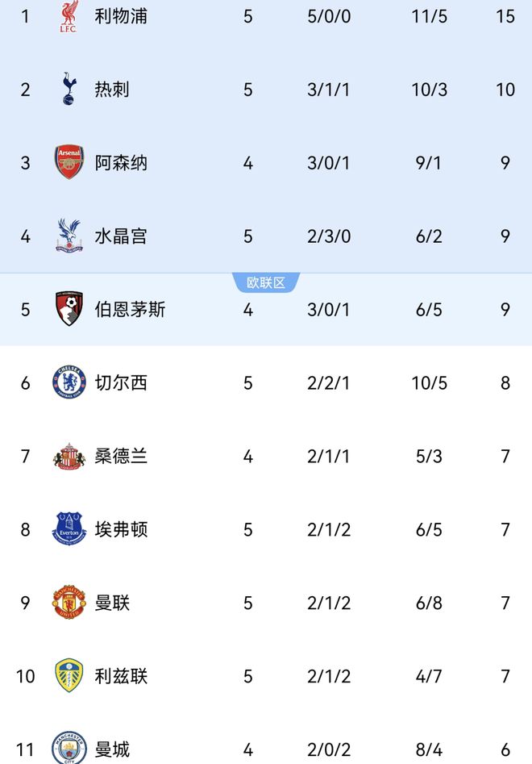Click the Chelsea club badge

[69, 382]
